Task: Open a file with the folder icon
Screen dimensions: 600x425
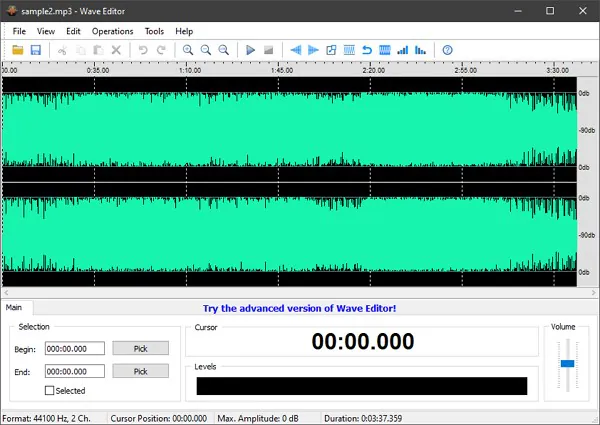Action: pos(18,50)
